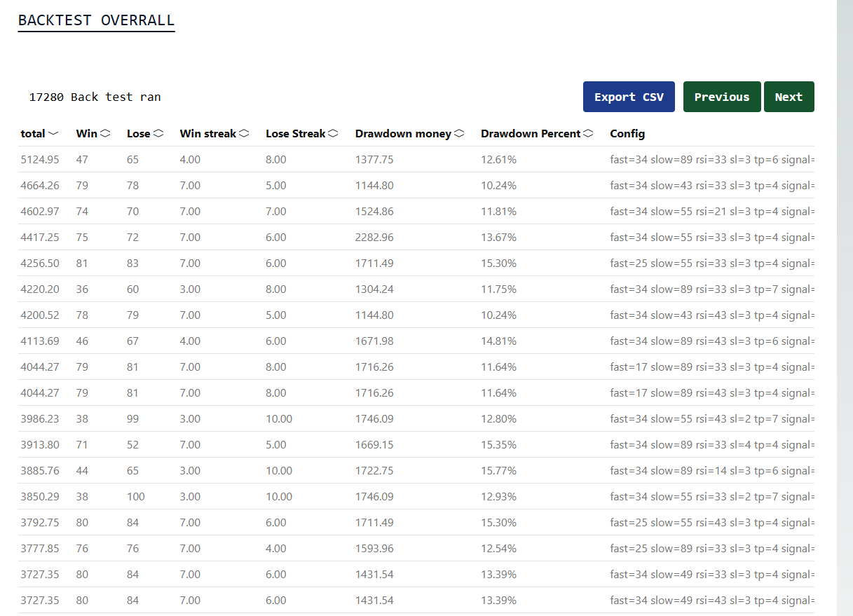Click the page's vertical scrollbar on the right

coord(845,308)
